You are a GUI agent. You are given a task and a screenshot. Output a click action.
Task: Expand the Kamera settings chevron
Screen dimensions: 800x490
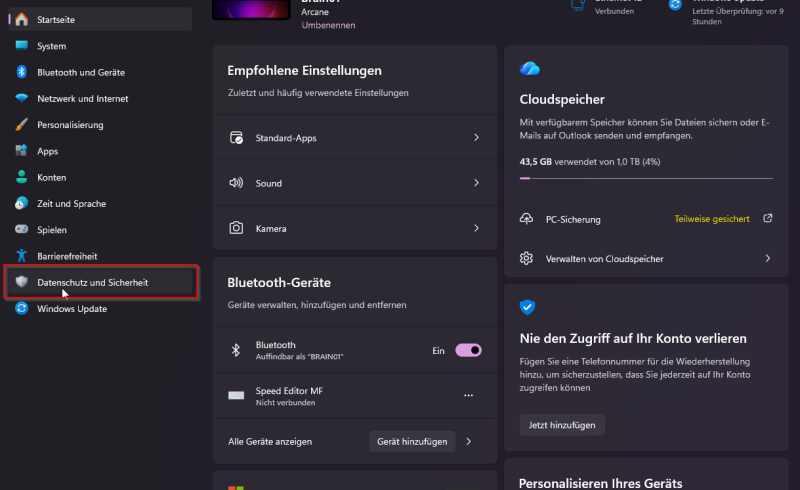tap(477, 228)
